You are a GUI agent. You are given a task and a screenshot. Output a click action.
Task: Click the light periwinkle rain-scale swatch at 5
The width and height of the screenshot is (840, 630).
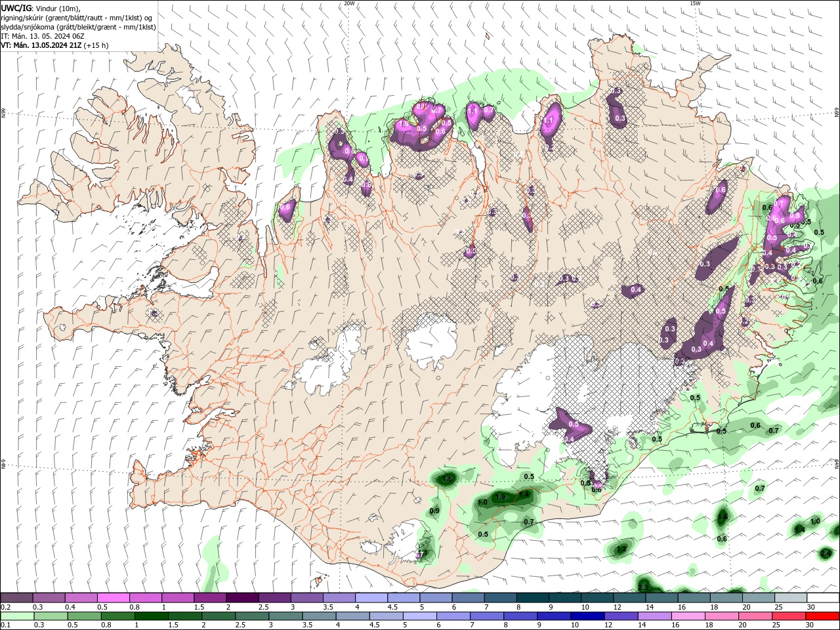(x=419, y=616)
